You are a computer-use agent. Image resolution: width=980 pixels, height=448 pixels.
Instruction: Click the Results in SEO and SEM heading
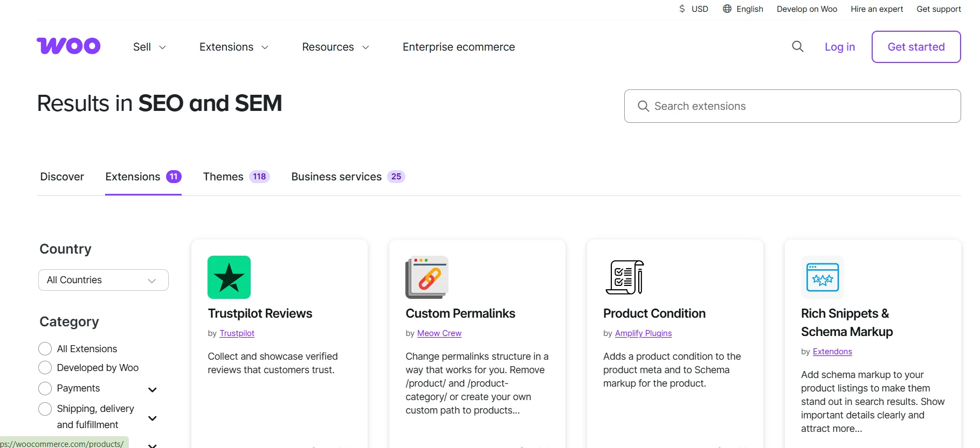point(160,103)
